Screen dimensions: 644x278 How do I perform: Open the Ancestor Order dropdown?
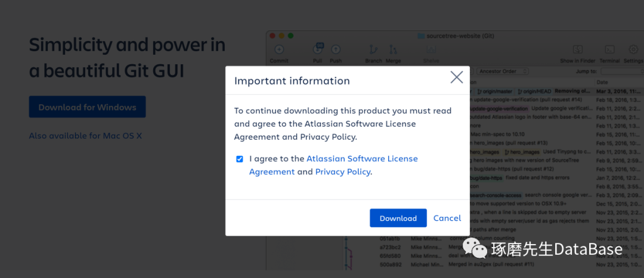(x=502, y=71)
